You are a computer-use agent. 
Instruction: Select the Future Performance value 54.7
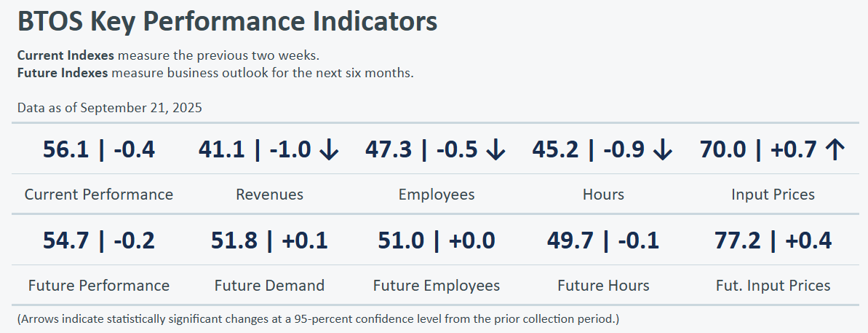pos(65,240)
